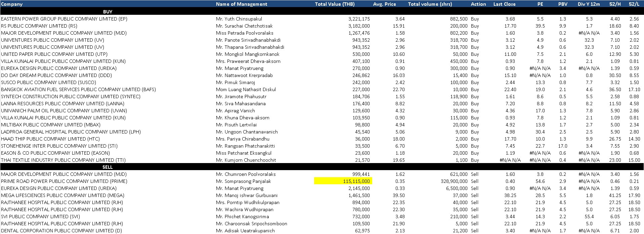Click Mr. Yuth Chinsupakul name cell
Screen dimensions: 644x234
239,19
